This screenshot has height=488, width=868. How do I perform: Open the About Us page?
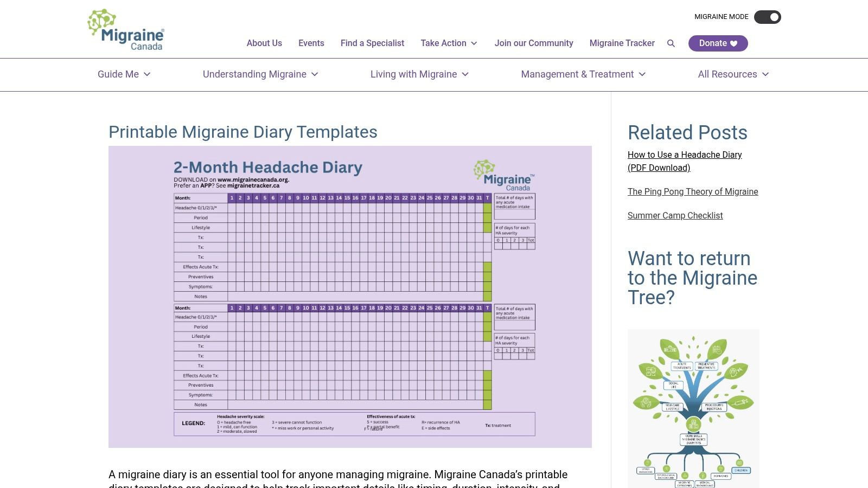point(264,43)
